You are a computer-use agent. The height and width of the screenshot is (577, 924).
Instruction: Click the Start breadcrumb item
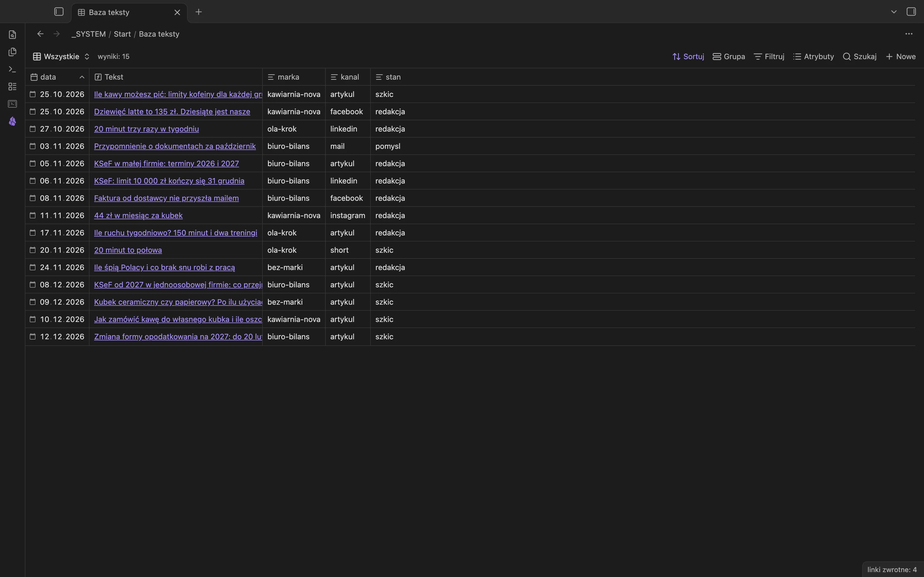pos(122,34)
